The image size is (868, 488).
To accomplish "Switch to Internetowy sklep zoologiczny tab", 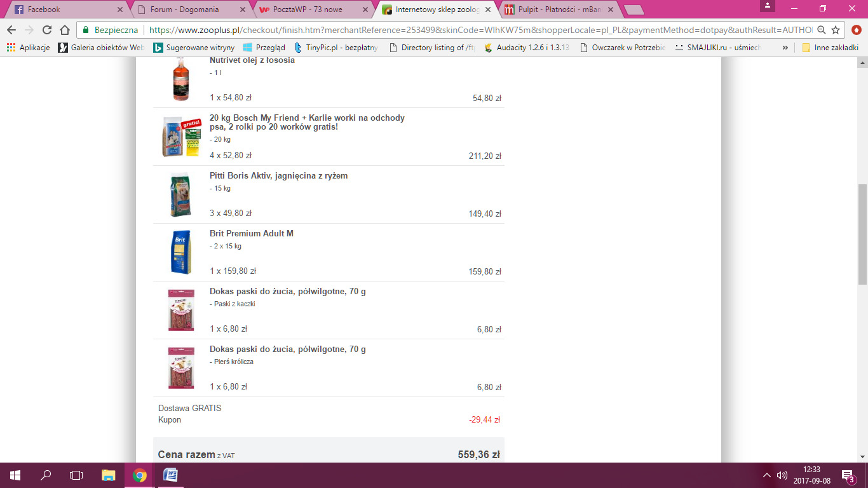I will click(x=435, y=10).
